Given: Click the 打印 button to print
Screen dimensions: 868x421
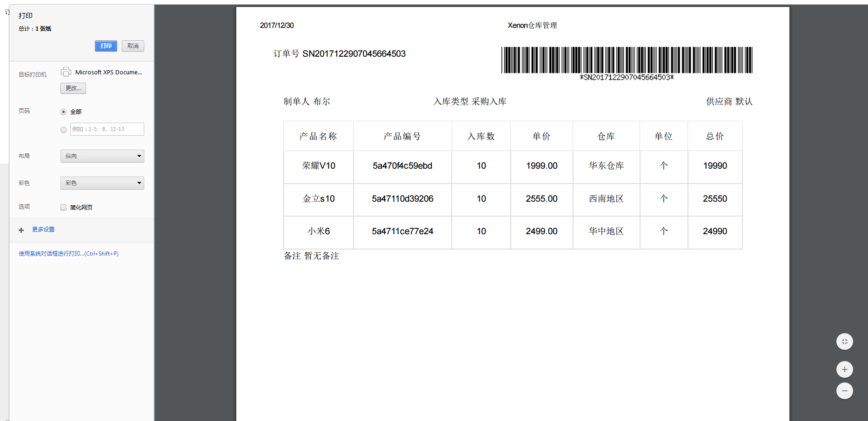Looking at the screenshot, I should (x=106, y=46).
